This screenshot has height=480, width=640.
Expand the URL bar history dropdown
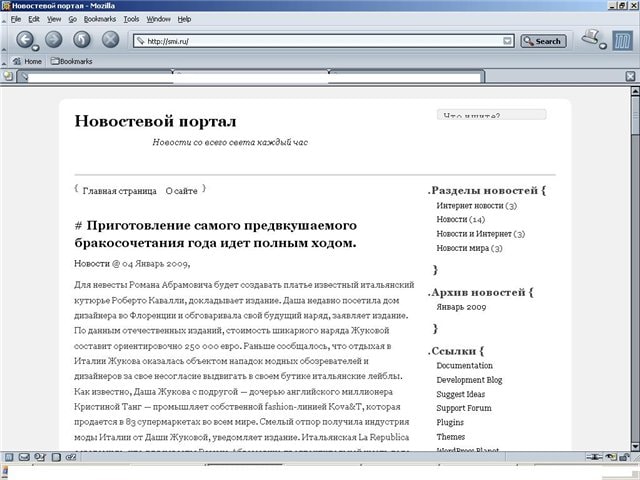point(508,41)
